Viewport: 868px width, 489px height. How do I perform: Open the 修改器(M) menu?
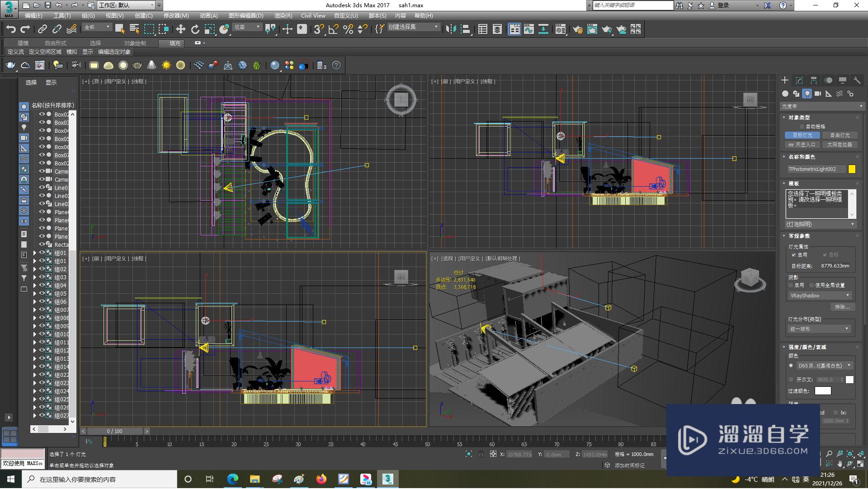176,15
